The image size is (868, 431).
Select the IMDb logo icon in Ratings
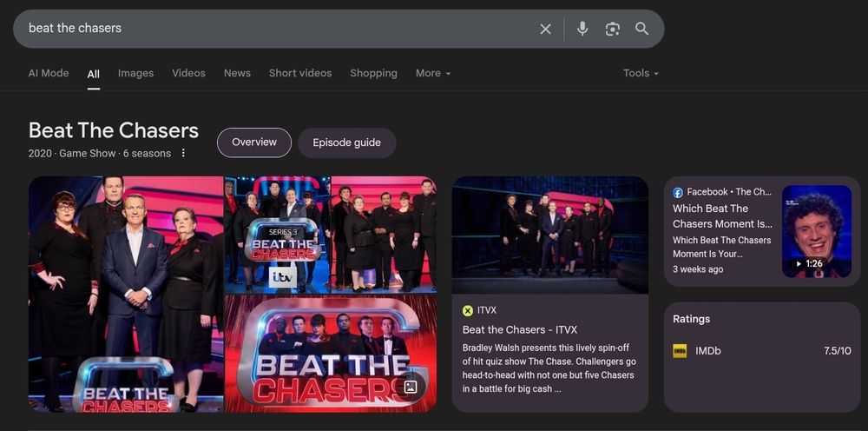pyautogui.click(x=680, y=351)
